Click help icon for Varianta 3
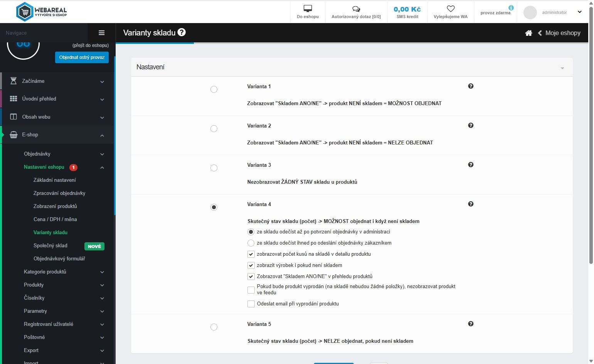The width and height of the screenshot is (594, 364). [x=471, y=165]
